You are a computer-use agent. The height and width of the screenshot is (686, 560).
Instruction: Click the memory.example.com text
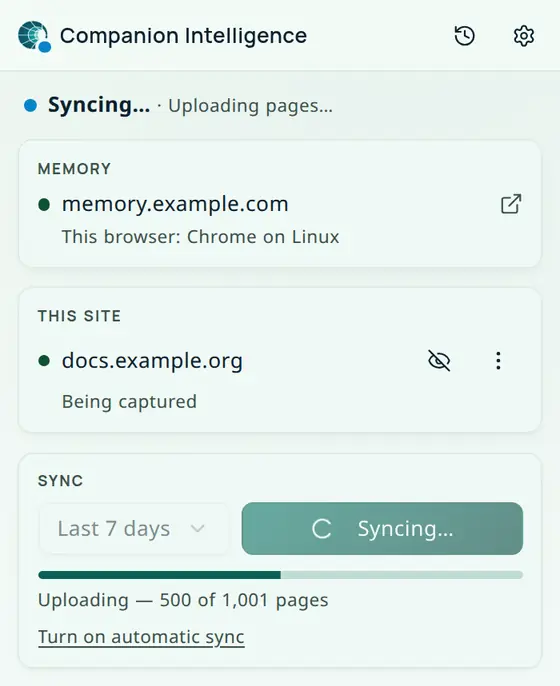click(175, 204)
